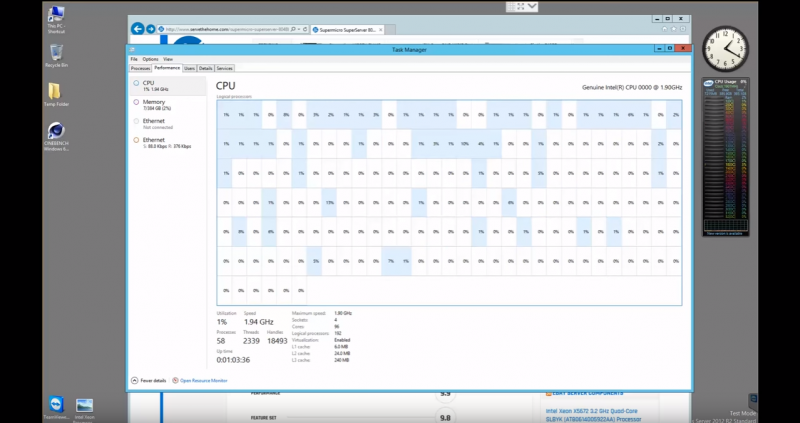Collapse view with Fewer details button
This screenshot has width=800, height=423.
(148, 381)
